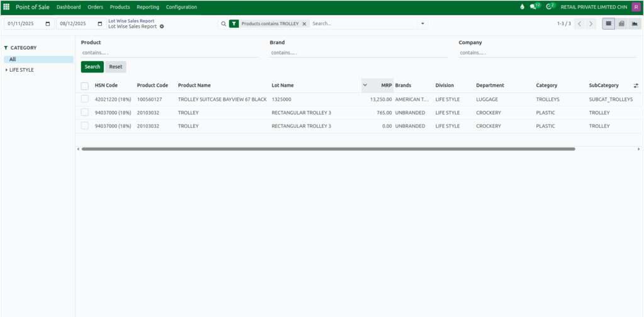Sort by Product Name column header

(194, 86)
